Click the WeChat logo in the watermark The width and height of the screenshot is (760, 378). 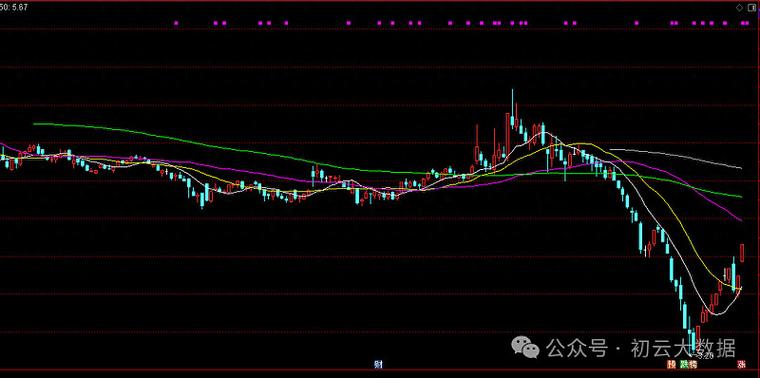pyautogui.click(x=526, y=347)
